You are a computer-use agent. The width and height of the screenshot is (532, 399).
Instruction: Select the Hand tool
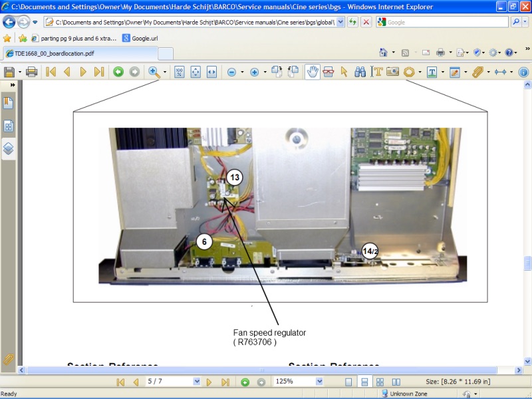pyautogui.click(x=313, y=72)
